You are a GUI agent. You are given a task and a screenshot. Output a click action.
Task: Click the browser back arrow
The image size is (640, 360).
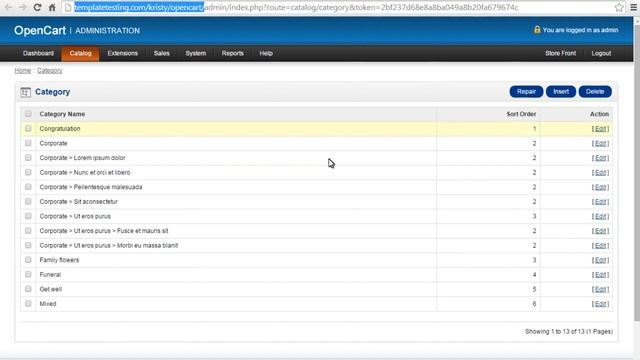(8, 7)
